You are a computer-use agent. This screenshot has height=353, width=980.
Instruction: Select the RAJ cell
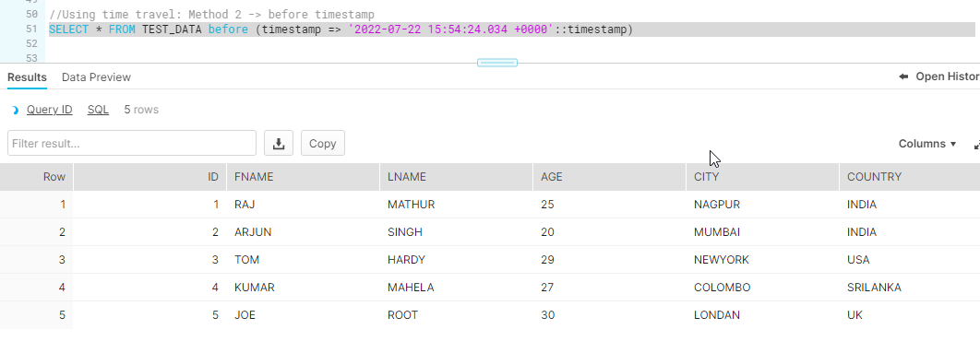(303, 205)
